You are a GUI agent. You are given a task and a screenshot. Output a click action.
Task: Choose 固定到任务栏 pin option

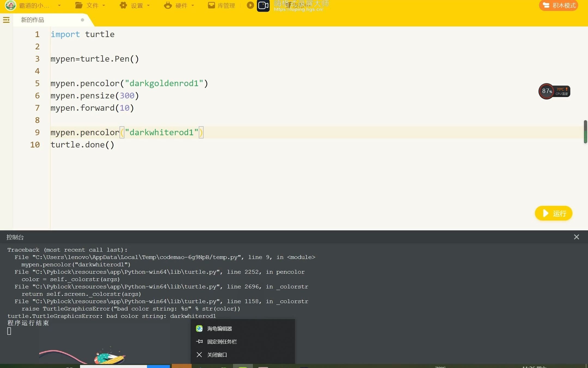click(222, 342)
